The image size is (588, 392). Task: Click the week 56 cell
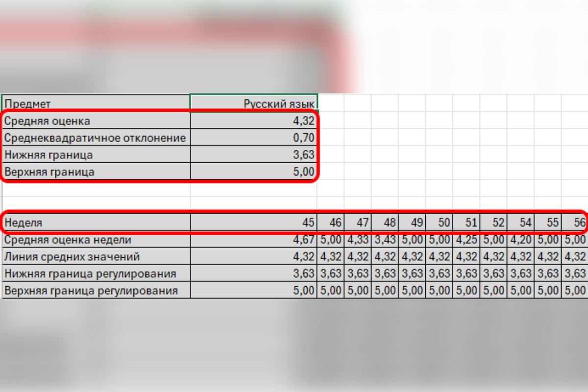click(574, 222)
